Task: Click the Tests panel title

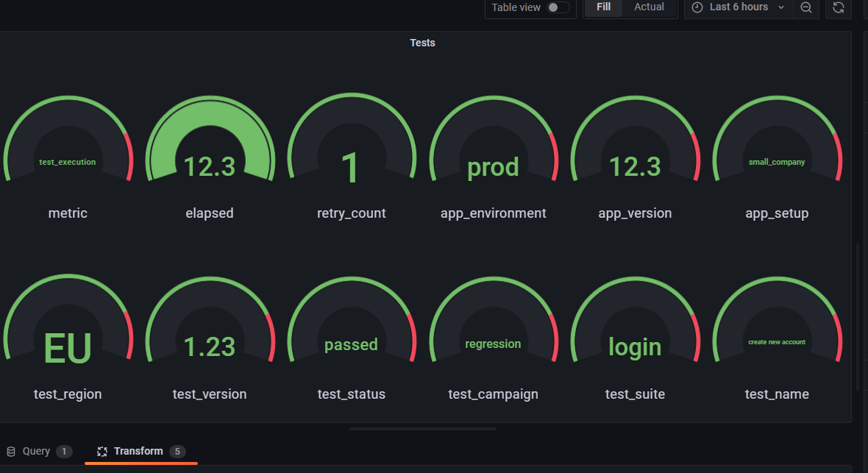Action: [x=422, y=43]
